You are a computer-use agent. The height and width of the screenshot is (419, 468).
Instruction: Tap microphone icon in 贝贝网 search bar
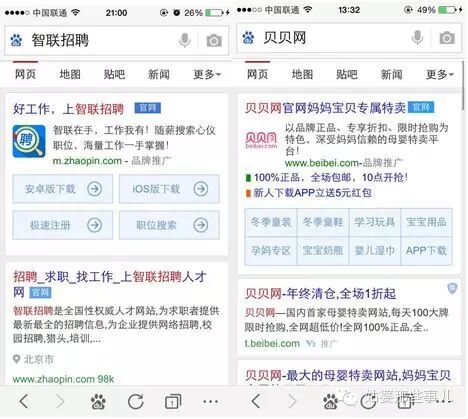click(417, 38)
